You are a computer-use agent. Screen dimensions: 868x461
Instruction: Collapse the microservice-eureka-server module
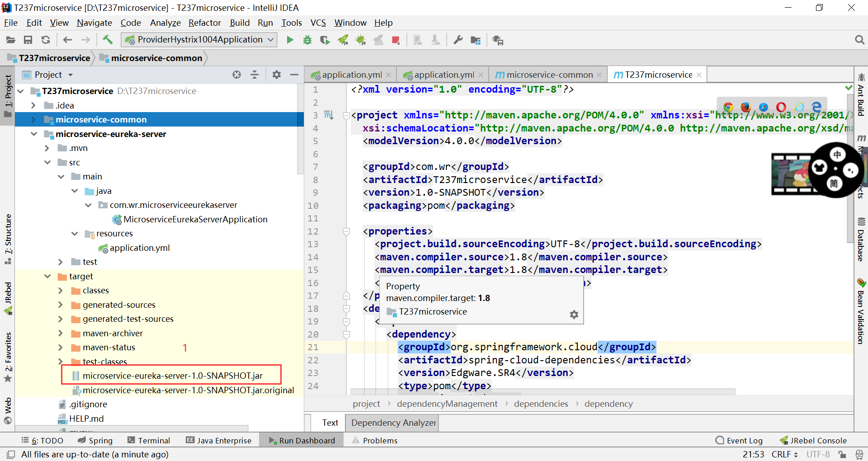coord(33,134)
